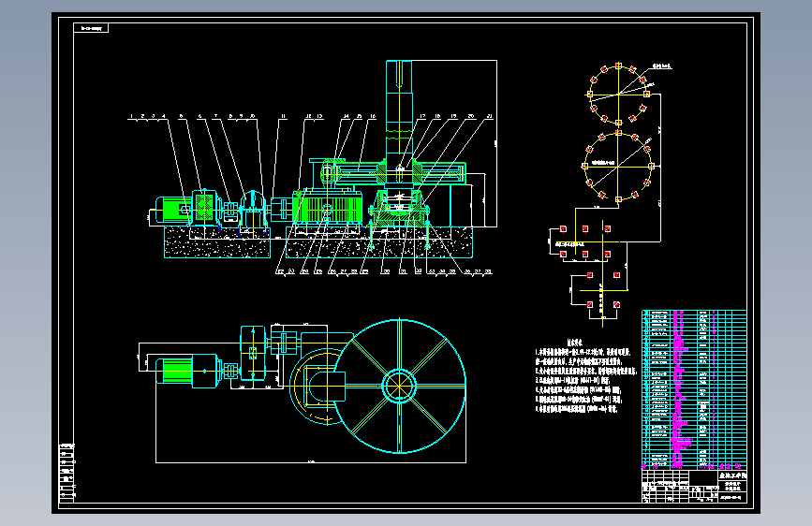
Task: Click the title block at bottom right
Action: 694,486
